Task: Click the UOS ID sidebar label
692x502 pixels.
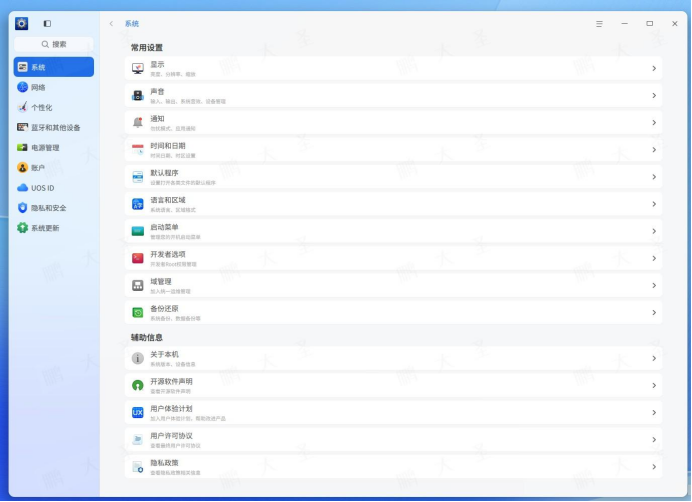Action: 43,188
